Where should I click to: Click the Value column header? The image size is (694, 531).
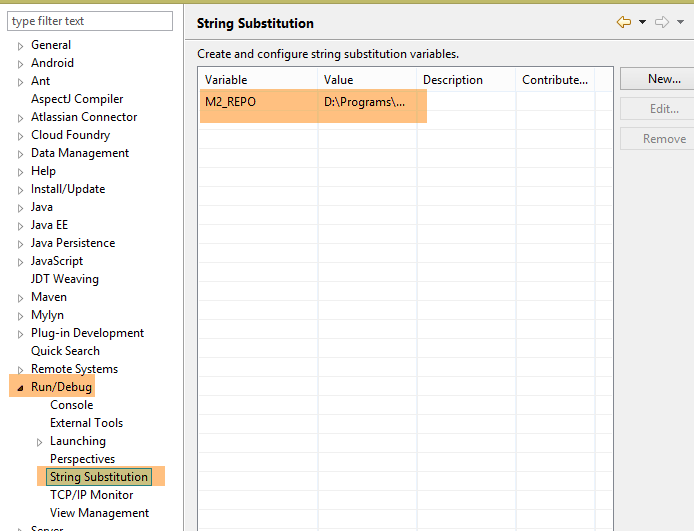click(x=367, y=80)
